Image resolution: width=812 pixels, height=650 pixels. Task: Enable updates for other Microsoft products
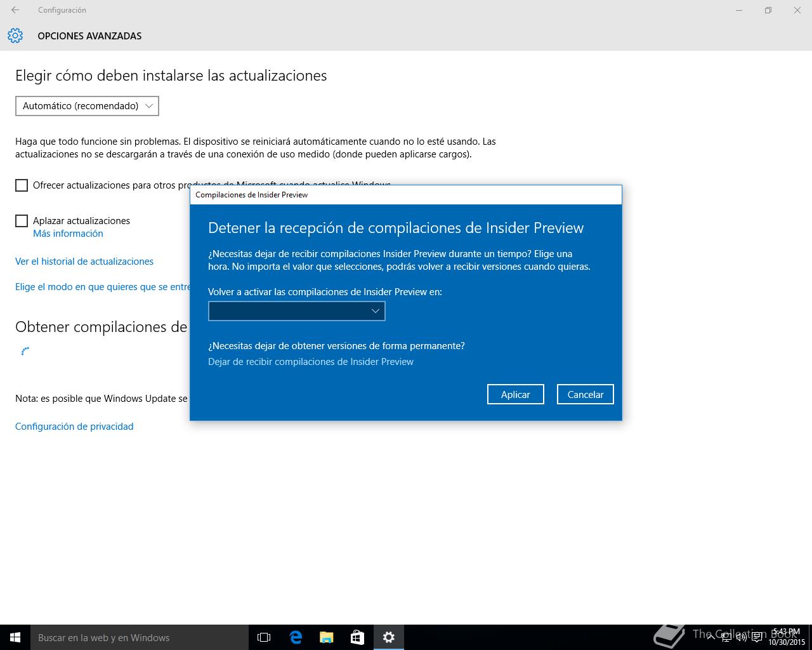click(x=22, y=185)
